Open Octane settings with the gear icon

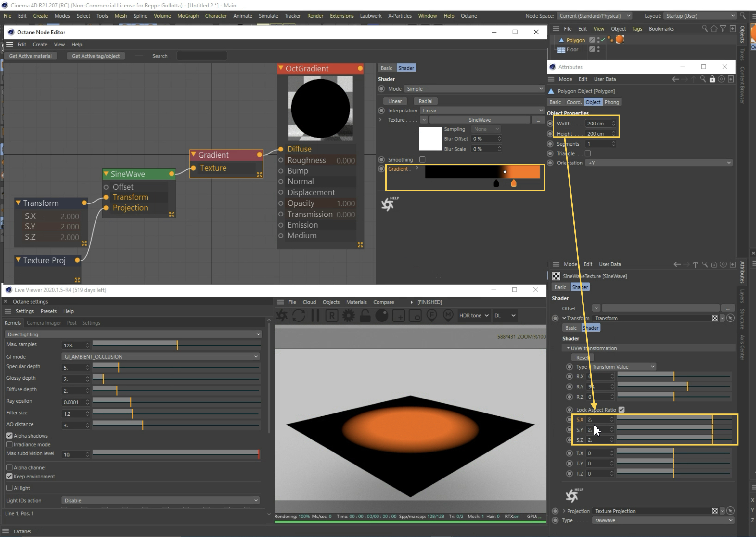click(348, 315)
